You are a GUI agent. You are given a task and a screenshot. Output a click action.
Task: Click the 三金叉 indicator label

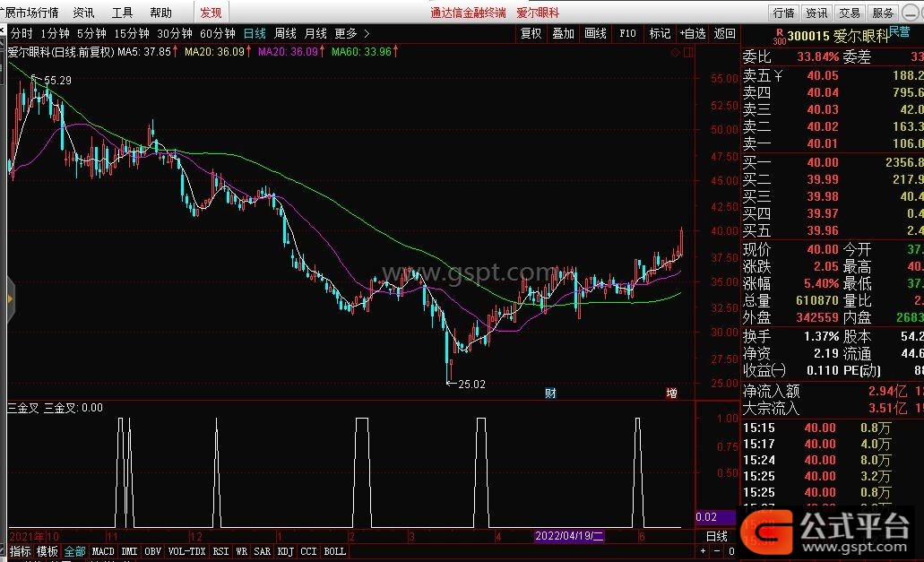(23, 408)
